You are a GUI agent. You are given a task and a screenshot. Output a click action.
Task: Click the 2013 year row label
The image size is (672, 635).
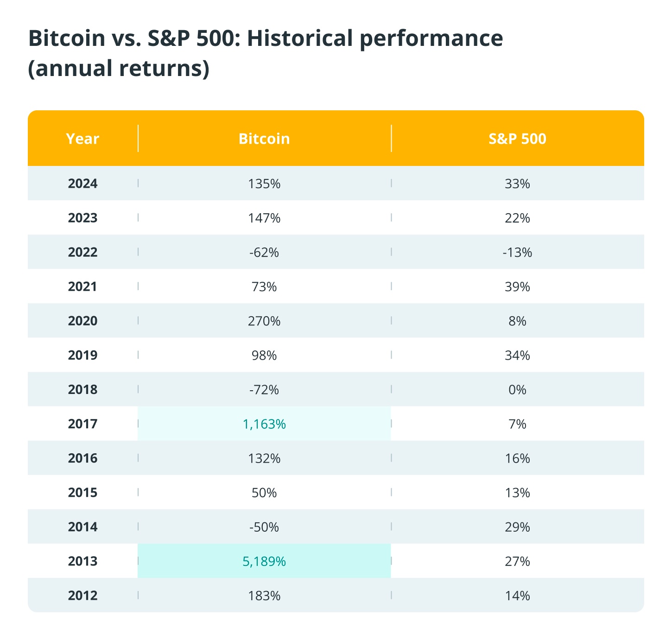(x=82, y=561)
